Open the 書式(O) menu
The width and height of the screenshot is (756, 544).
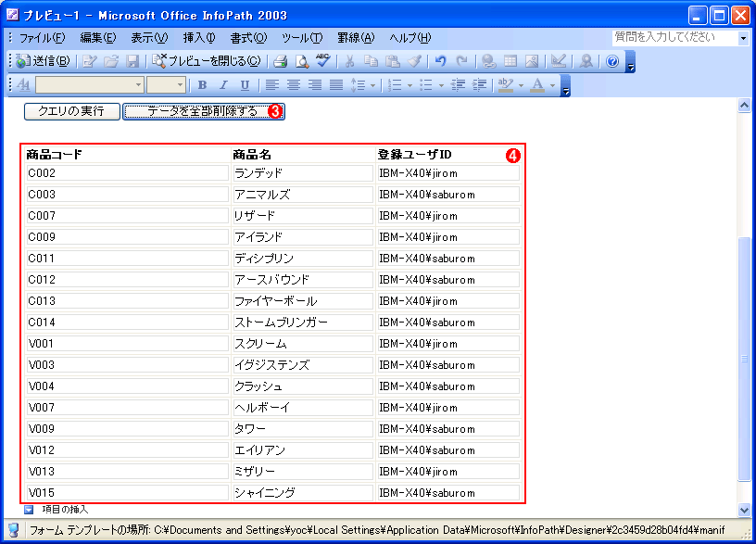coord(248,38)
